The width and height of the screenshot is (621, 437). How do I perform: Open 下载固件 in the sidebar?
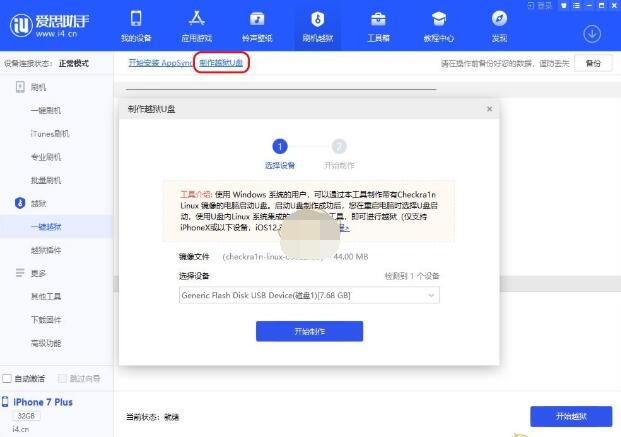click(x=46, y=320)
